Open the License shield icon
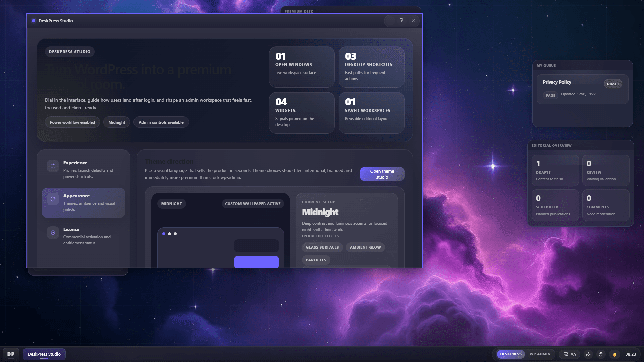 pos(53,232)
